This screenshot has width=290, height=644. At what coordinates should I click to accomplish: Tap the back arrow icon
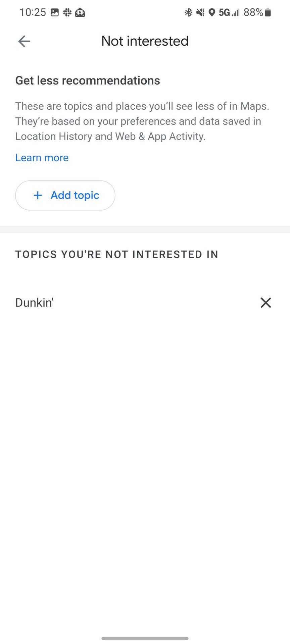(24, 42)
